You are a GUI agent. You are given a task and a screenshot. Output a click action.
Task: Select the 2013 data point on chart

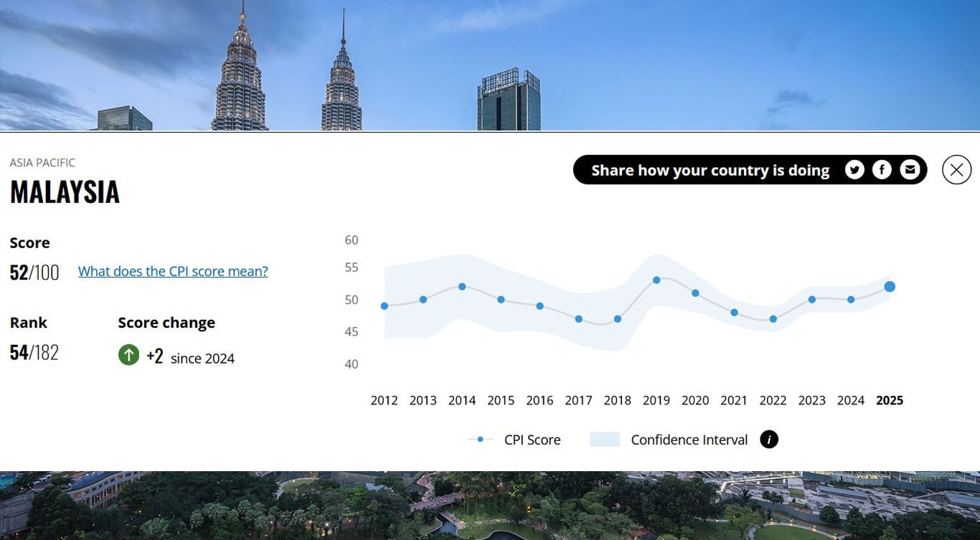tap(423, 300)
